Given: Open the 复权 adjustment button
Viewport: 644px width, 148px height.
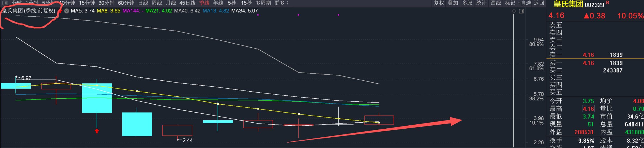Looking at the screenshot, I should (x=439, y=3).
